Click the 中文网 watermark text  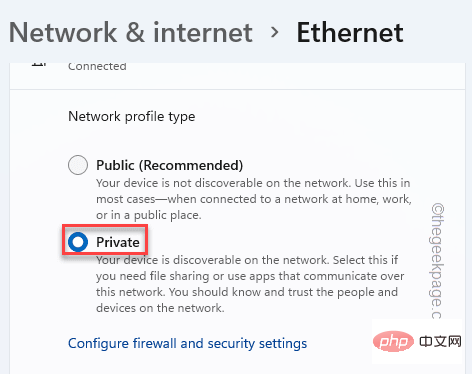440,342
